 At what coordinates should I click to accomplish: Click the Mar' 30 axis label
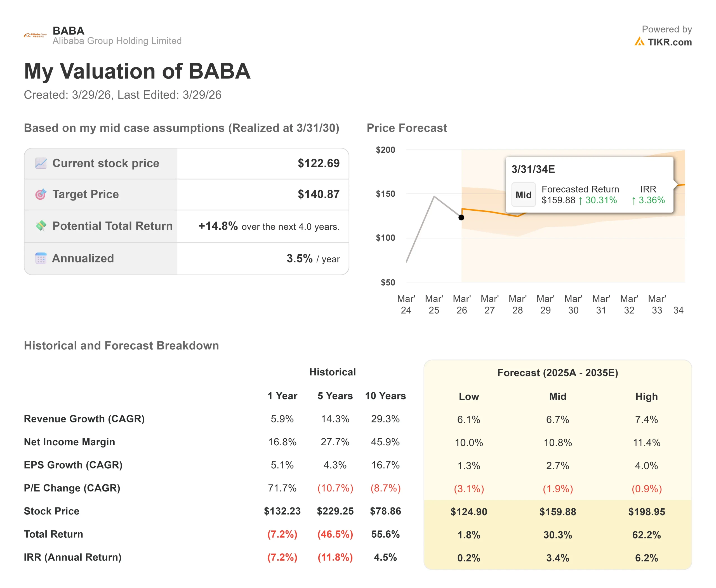(573, 304)
